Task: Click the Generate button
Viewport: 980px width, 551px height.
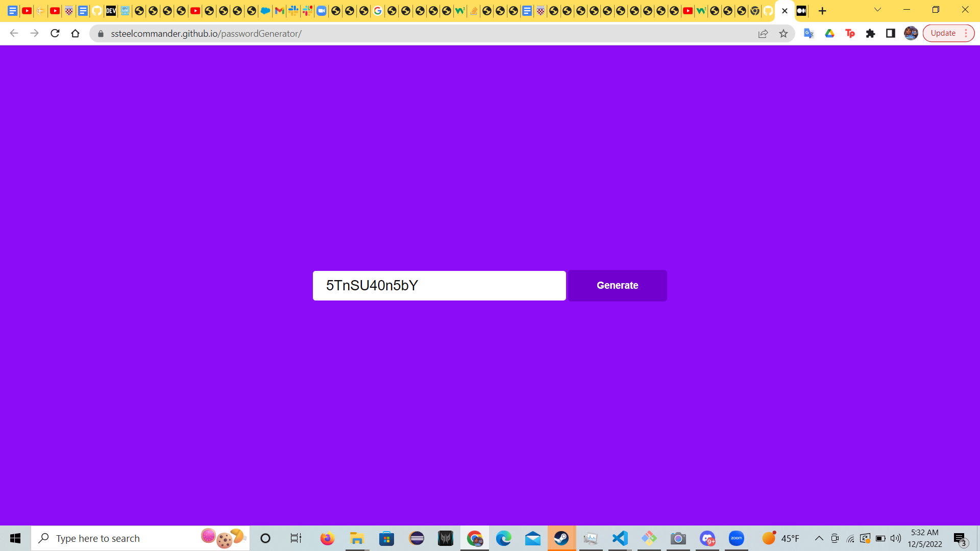Action: point(618,285)
